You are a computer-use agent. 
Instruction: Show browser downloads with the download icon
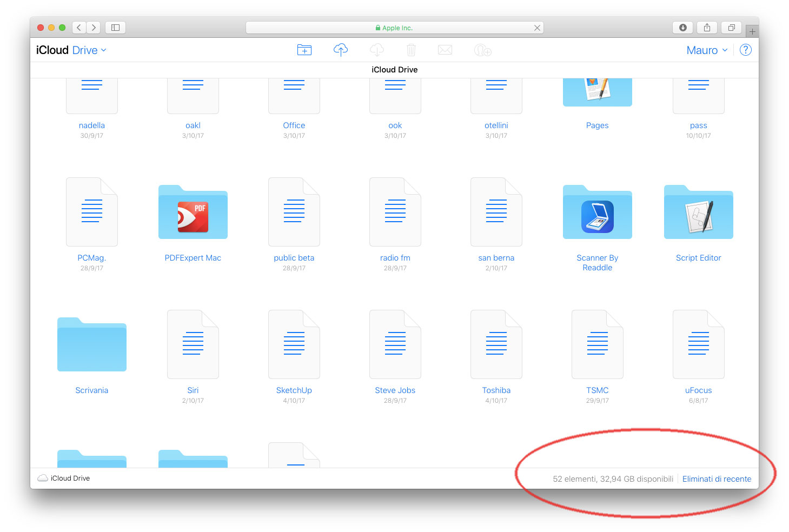(x=682, y=27)
